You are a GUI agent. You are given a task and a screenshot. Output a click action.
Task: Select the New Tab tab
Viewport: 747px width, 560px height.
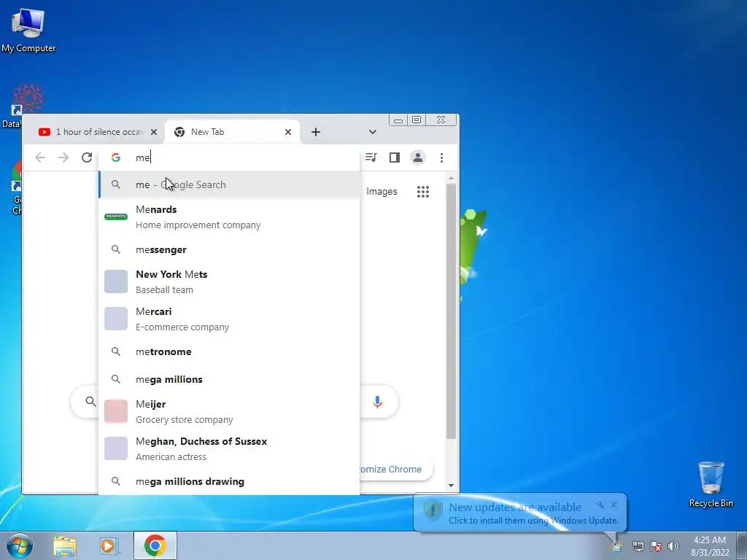pyautogui.click(x=232, y=132)
